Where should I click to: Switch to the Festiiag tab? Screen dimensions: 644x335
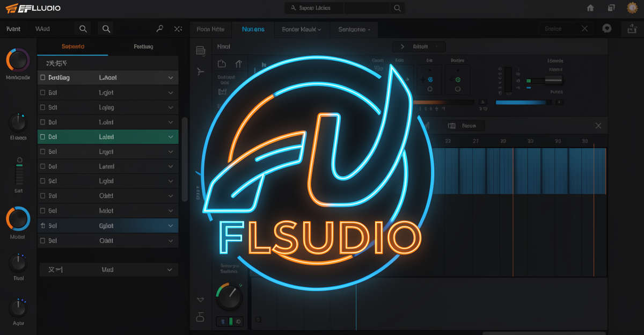(x=143, y=47)
